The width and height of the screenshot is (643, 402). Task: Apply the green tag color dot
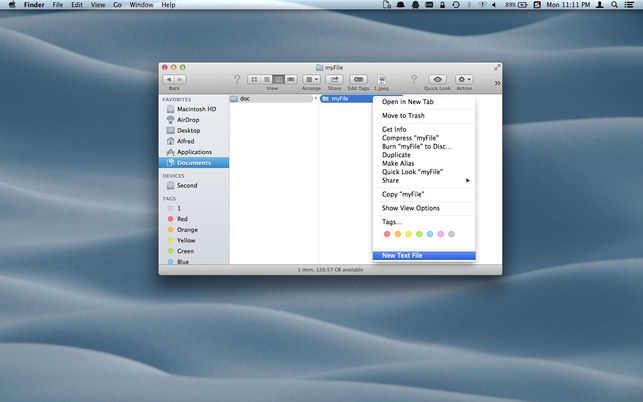[419, 234]
